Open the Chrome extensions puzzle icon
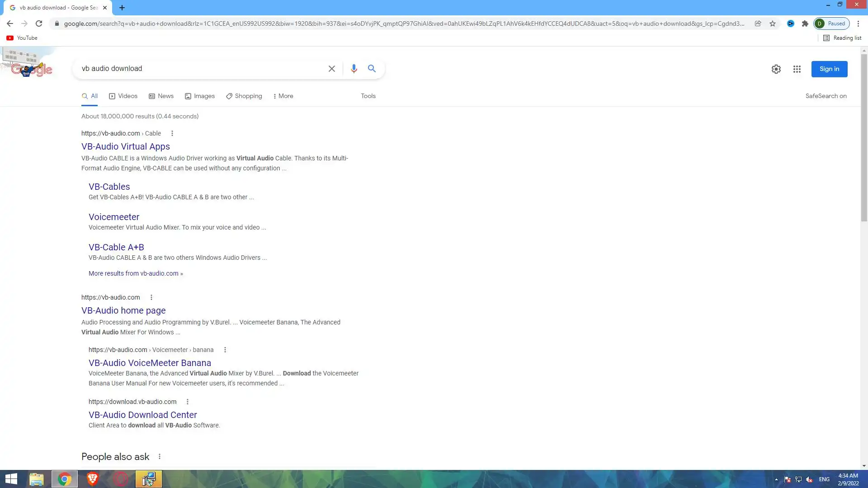868x488 pixels. [805, 23]
